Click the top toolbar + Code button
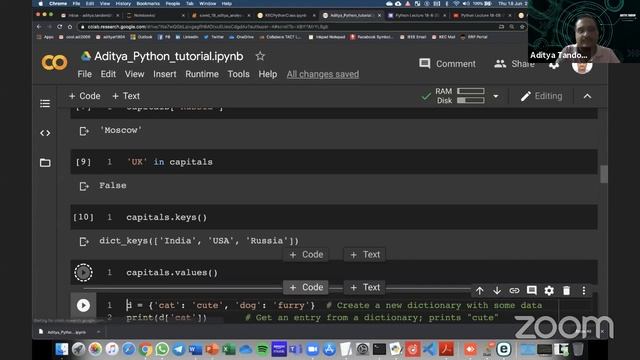 pyautogui.click(x=84, y=96)
